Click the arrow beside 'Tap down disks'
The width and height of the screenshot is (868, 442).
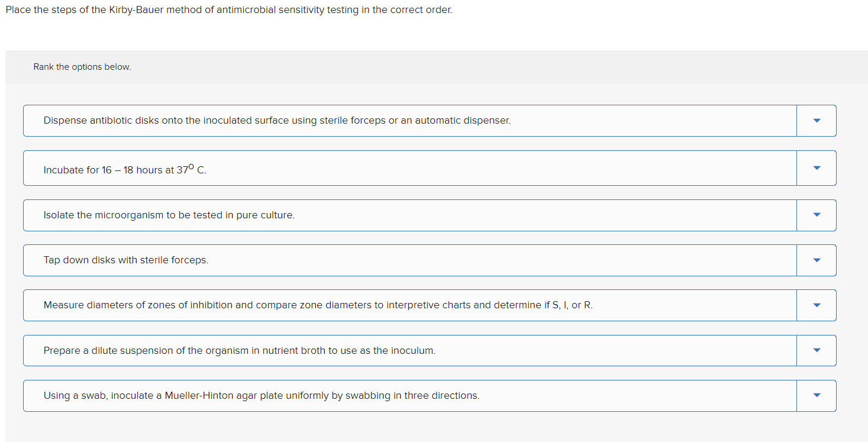(x=817, y=260)
